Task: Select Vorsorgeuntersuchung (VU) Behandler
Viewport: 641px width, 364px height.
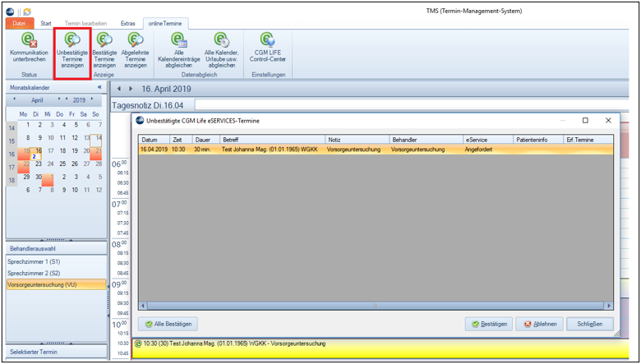Action: click(57, 285)
